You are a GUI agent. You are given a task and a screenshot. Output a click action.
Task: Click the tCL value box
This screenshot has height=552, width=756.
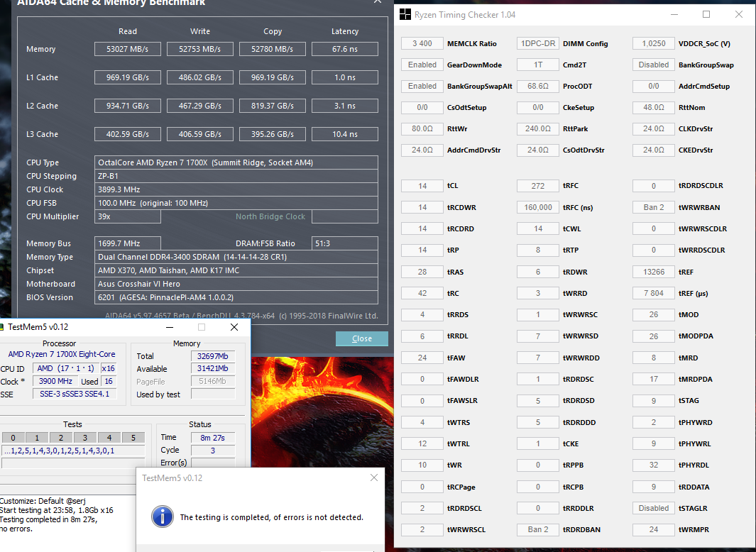click(422, 186)
